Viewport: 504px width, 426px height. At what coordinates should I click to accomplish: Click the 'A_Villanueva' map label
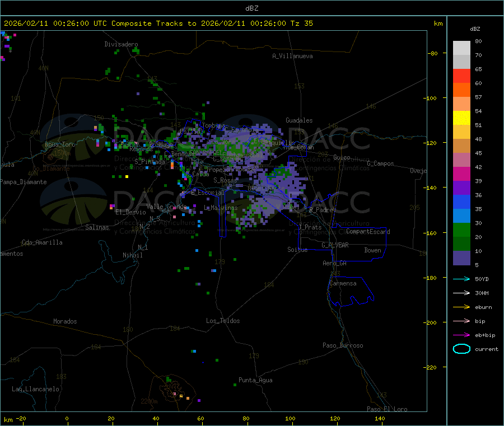point(292,56)
